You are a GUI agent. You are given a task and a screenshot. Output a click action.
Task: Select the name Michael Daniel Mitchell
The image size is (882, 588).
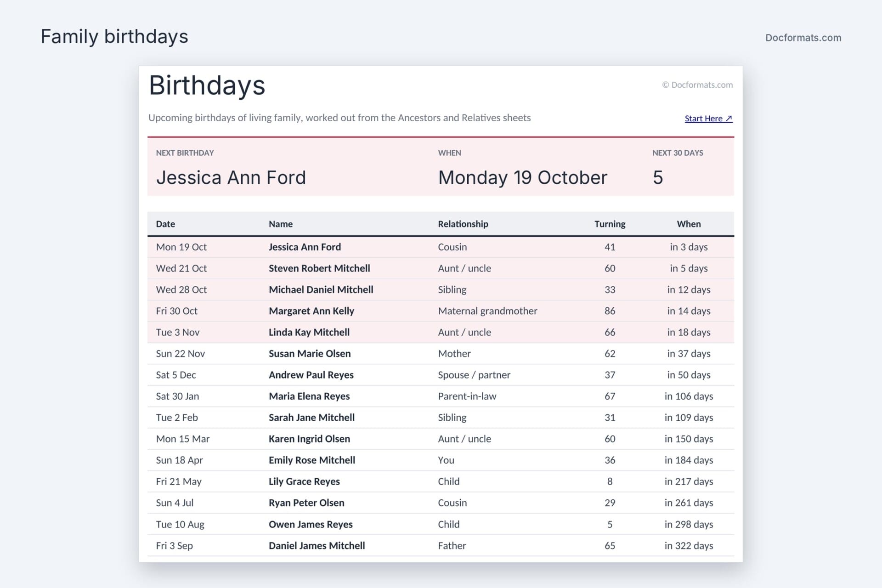pyautogui.click(x=321, y=289)
